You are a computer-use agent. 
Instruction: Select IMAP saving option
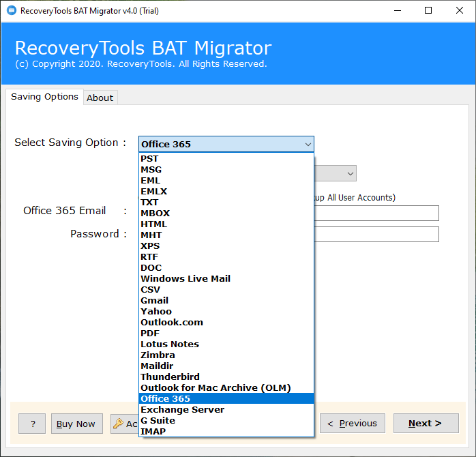coord(226,432)
